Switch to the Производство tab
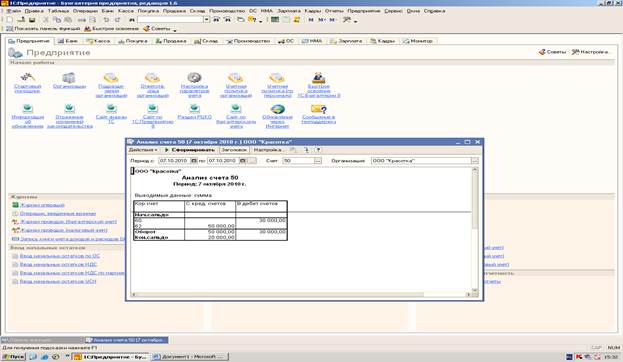Viewport: 623px width, 362px height. pos(248,41)
